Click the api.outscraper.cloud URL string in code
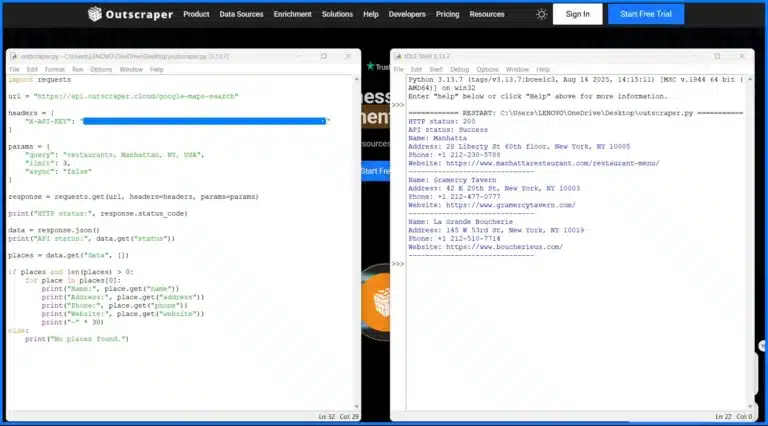 click(136, 96)
